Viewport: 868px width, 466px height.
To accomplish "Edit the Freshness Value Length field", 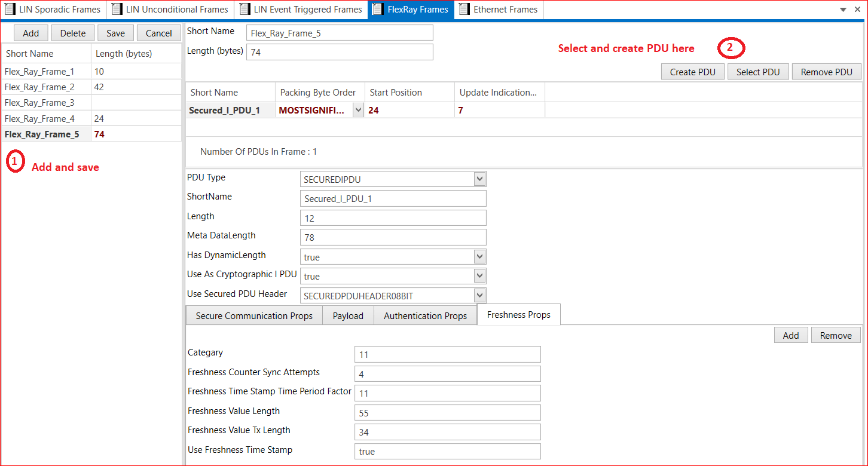I will click(x=448, y=412).
